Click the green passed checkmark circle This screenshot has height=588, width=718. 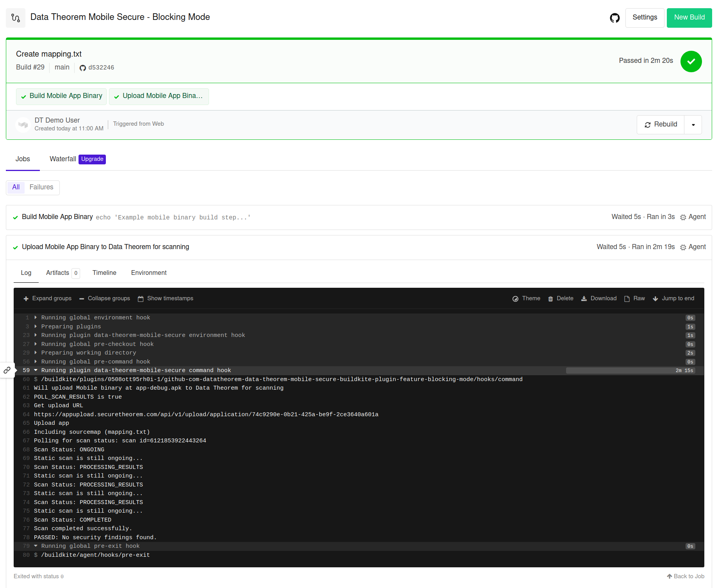click(691, 61)
